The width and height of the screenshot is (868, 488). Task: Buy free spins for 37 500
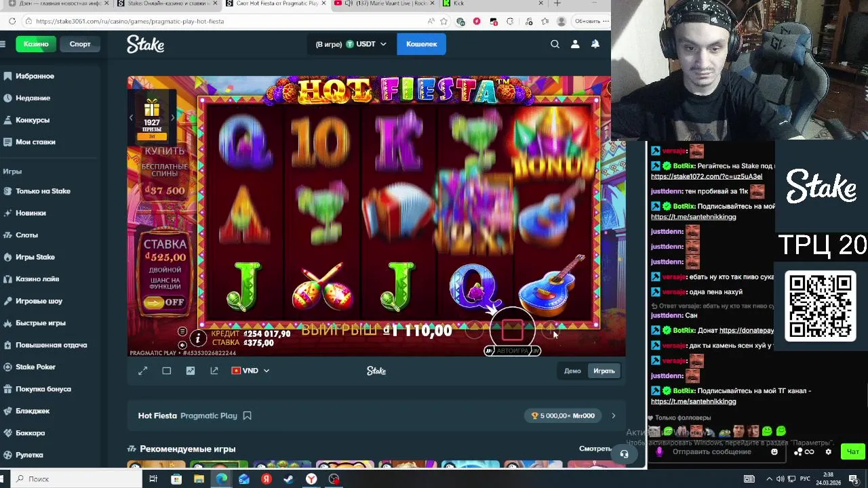164,170
